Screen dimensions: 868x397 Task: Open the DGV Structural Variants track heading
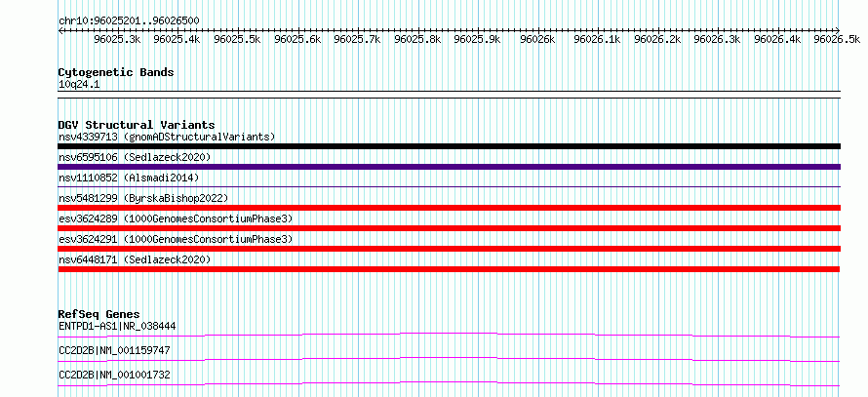coord(137,125)
